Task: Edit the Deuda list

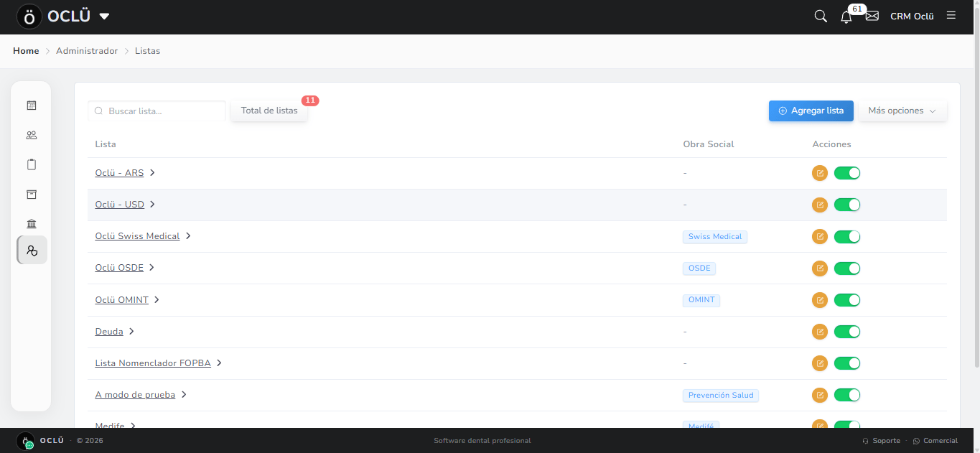Action: pyautogui.click(x=820, y=332)
